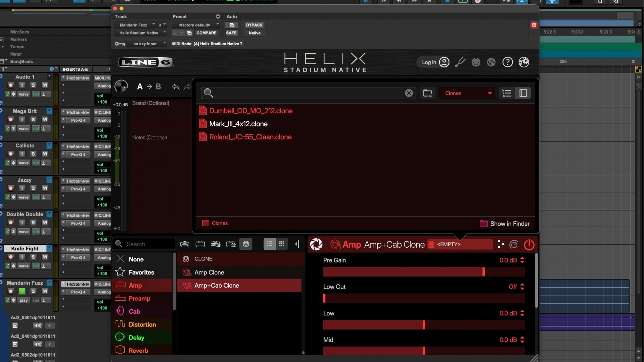644x362 pixels.
Task: Click Show in Finder
Action: click(505, 224)
